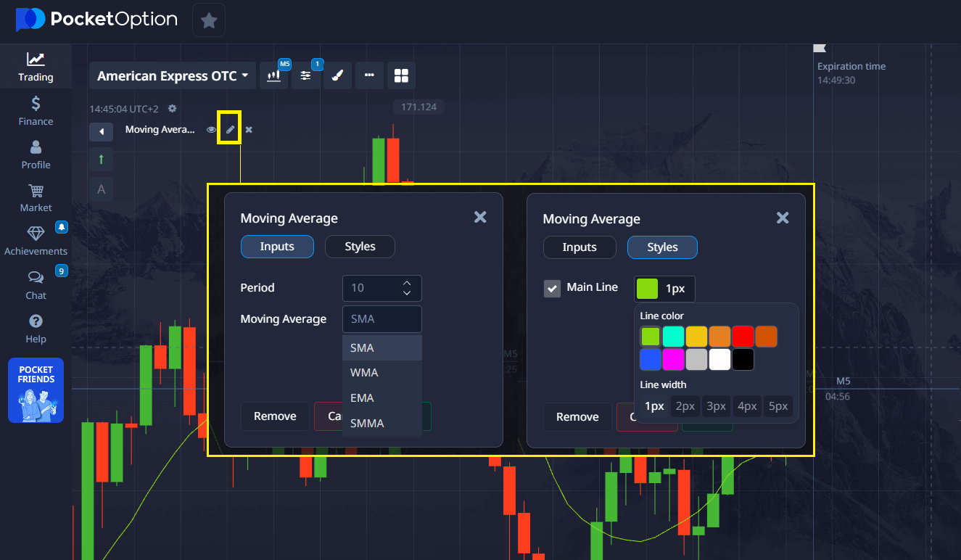Open the Market cart icon
Image resolution: width=961 pixels, height=560 pixels.
[x=36, y=192]
